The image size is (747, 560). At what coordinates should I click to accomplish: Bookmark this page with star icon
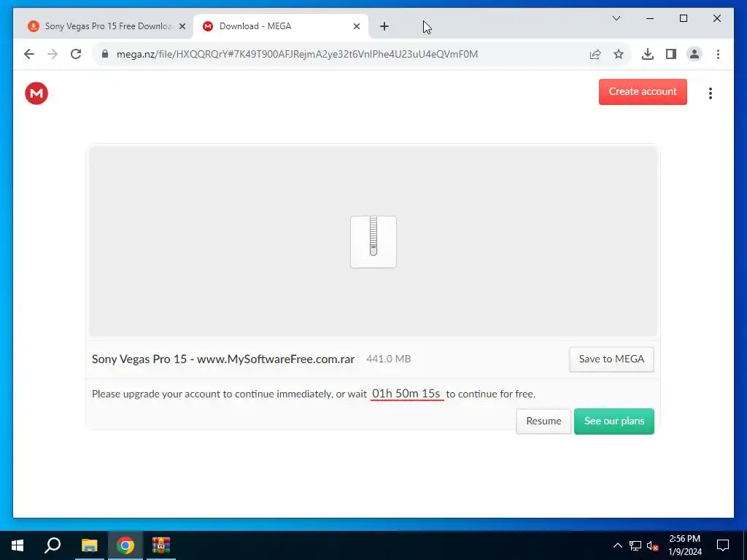[x=619, y=54]
